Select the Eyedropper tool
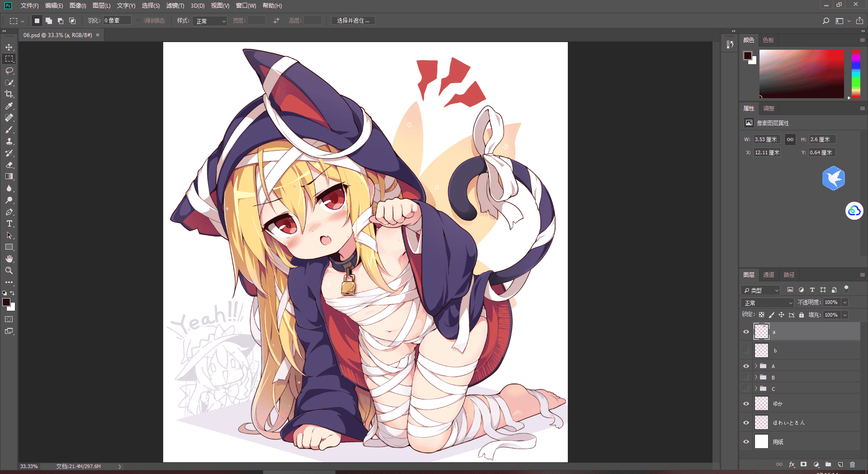The height and width of the screenshot is (474, 868). [x=9, y=106]
